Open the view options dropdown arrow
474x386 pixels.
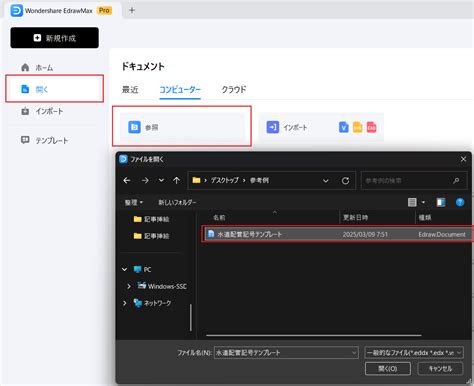(423, 202)
